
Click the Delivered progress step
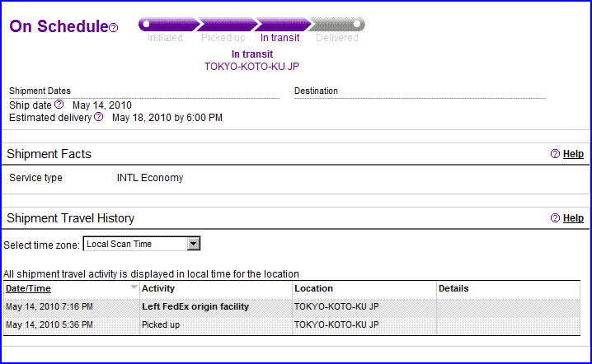337,38
